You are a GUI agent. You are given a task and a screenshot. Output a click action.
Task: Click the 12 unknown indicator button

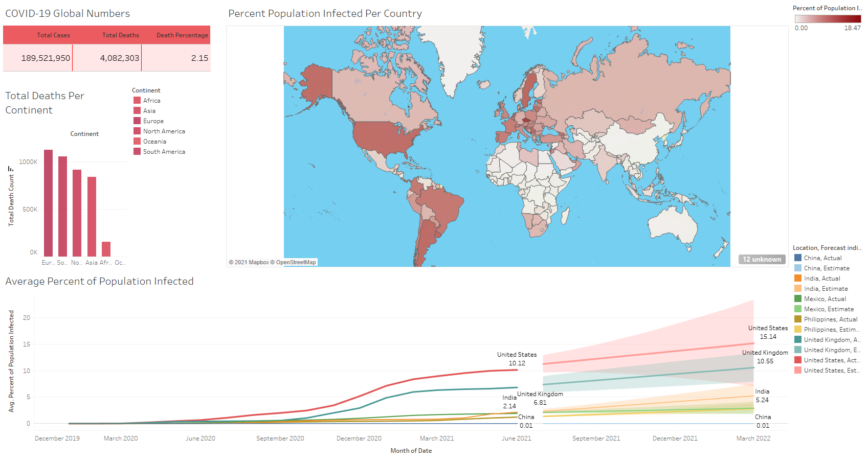point(762,259)
